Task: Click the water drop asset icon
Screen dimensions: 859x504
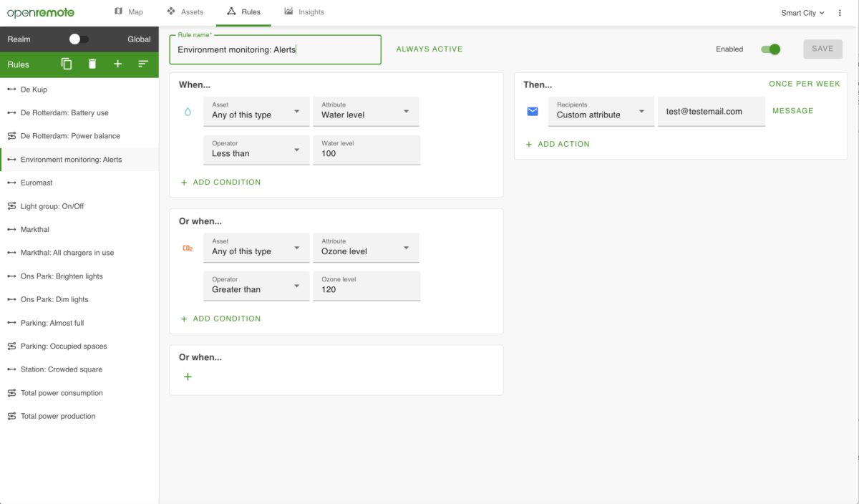Action: click(x=188, y=112)
